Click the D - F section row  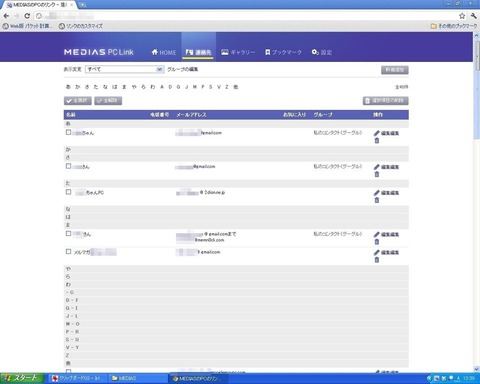236,300
